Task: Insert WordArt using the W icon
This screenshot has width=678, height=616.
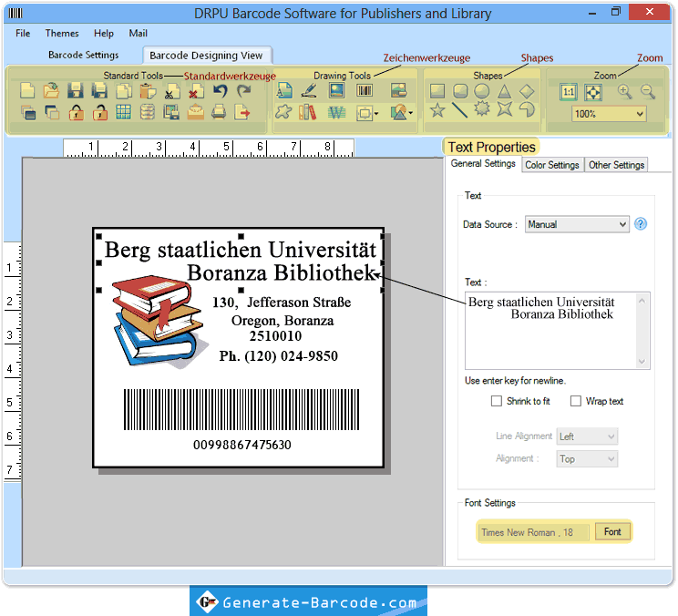Action: click(x=336, y=113)
